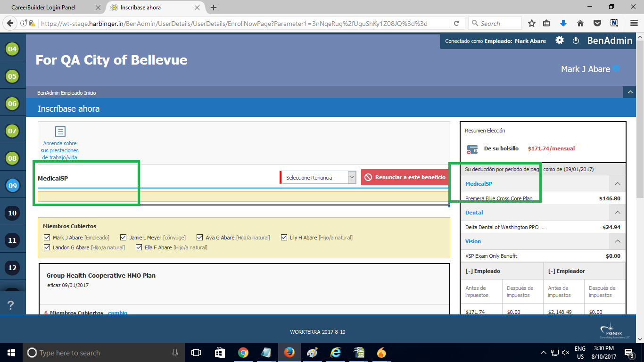This screenshot has width=644, height=362.
Task: Select the current step 09 circle
Action: (12, 186)
